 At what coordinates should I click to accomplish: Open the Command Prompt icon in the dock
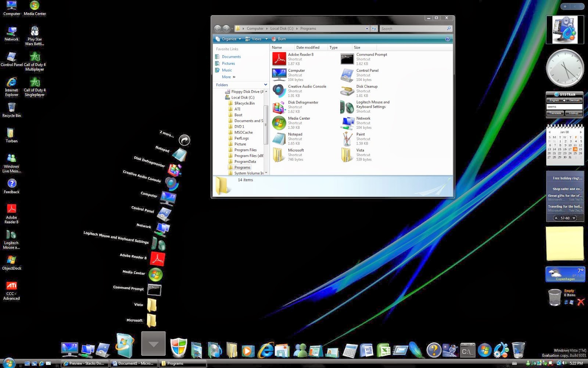point(467,351)
